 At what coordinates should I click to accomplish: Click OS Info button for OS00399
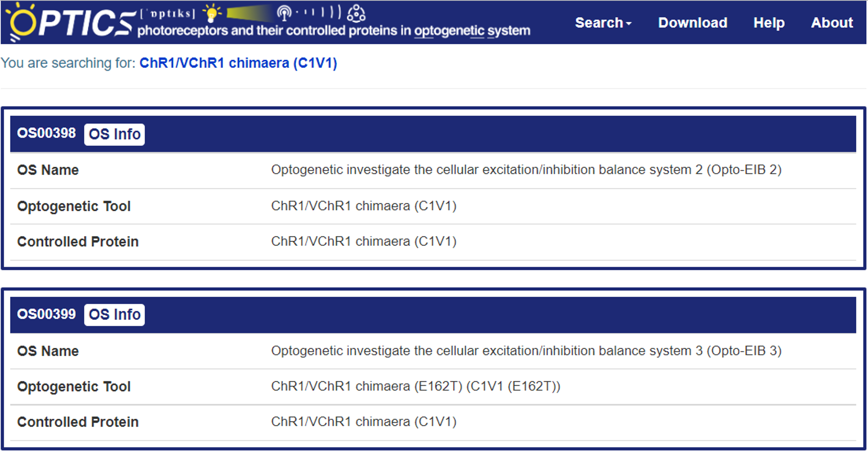[114, 315]
